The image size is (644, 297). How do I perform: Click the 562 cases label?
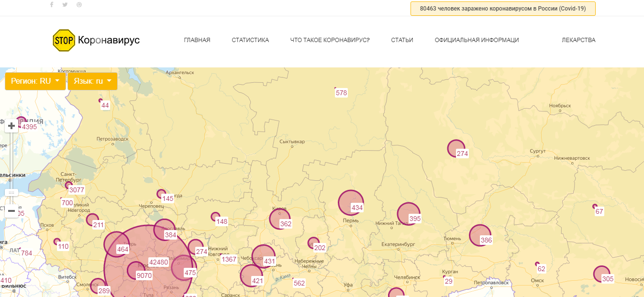coord(299,283)
